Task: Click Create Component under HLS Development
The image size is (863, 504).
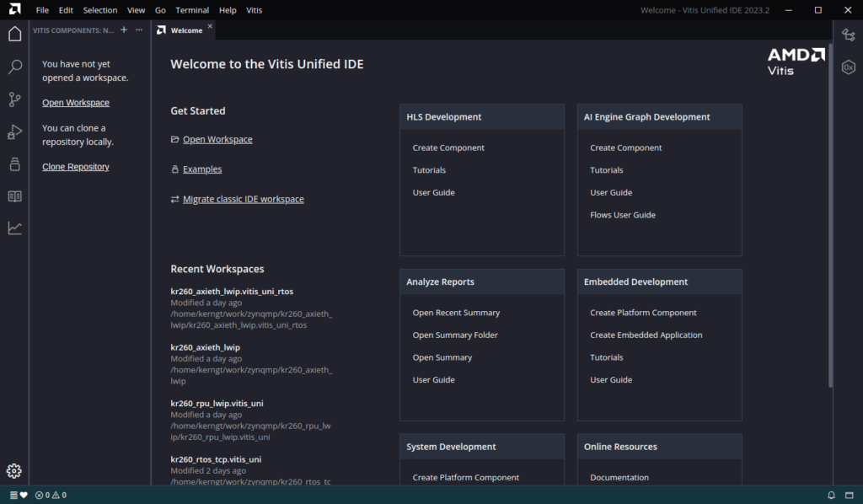Action: (x=448, y=148)
